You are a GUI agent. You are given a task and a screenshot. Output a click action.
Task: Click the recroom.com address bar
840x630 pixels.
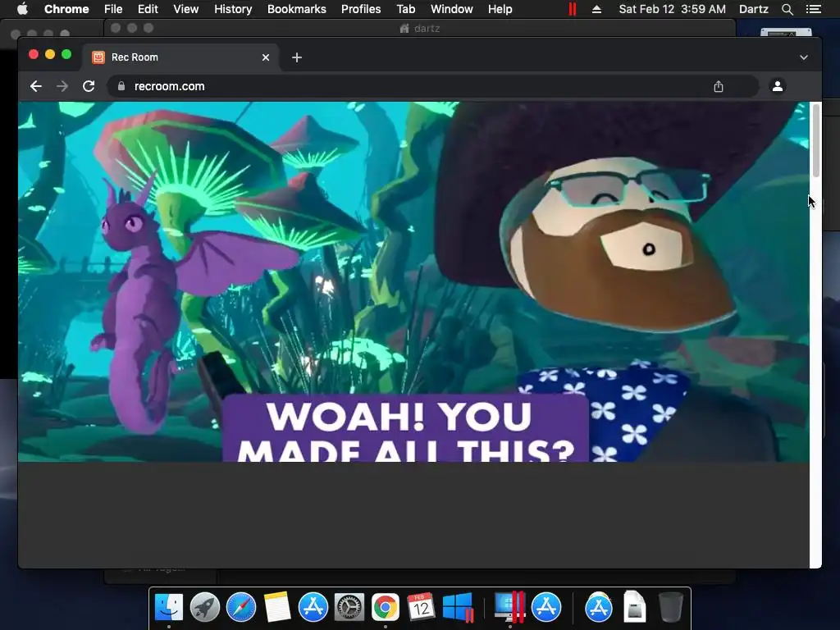(x=433, y=86)
